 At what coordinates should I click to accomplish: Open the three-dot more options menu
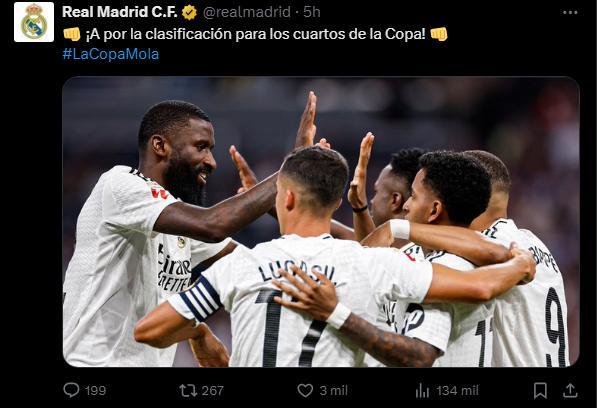pyautogui.click(x=570, y=13)
